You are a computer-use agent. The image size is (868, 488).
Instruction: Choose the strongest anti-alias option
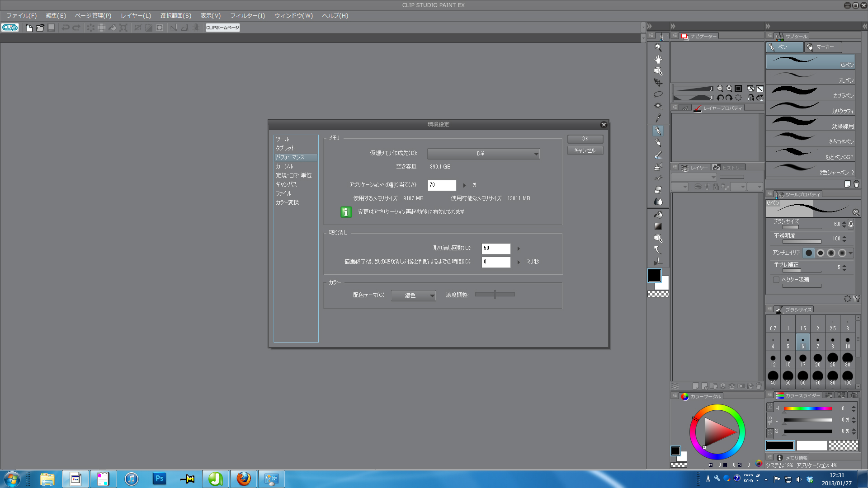pyautogui.click(x=842, y=253)
